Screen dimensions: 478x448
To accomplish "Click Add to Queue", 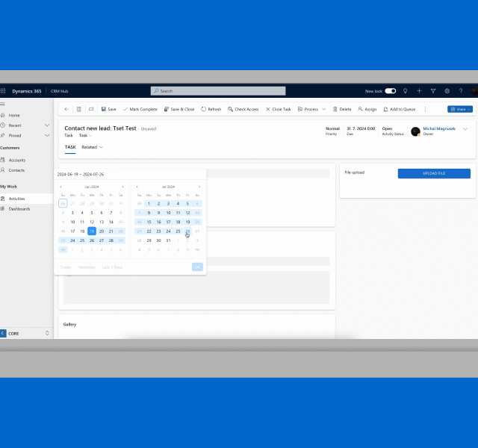I will 400,109.
